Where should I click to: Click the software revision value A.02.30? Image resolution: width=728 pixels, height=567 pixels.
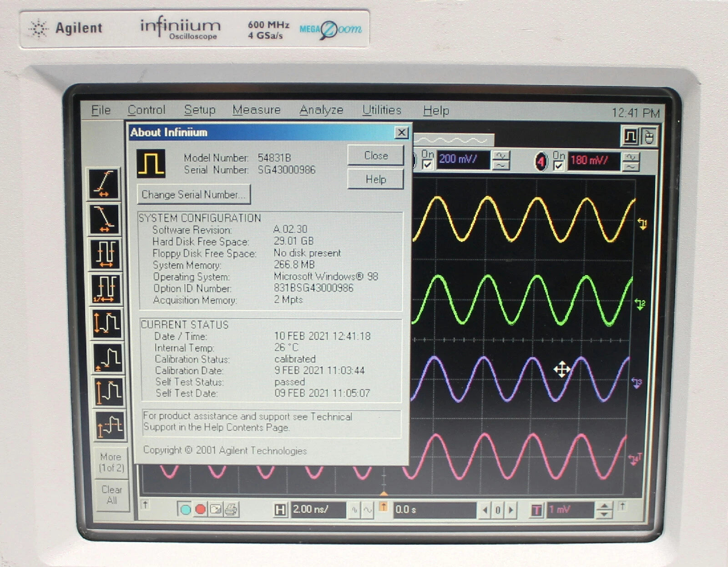[290, 229]
